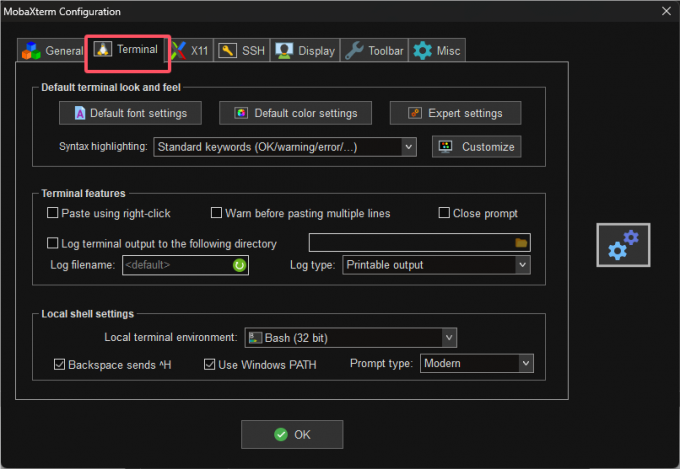Browse log directory with folder icon
680x469 pixels.
click(x=521, y=243)
